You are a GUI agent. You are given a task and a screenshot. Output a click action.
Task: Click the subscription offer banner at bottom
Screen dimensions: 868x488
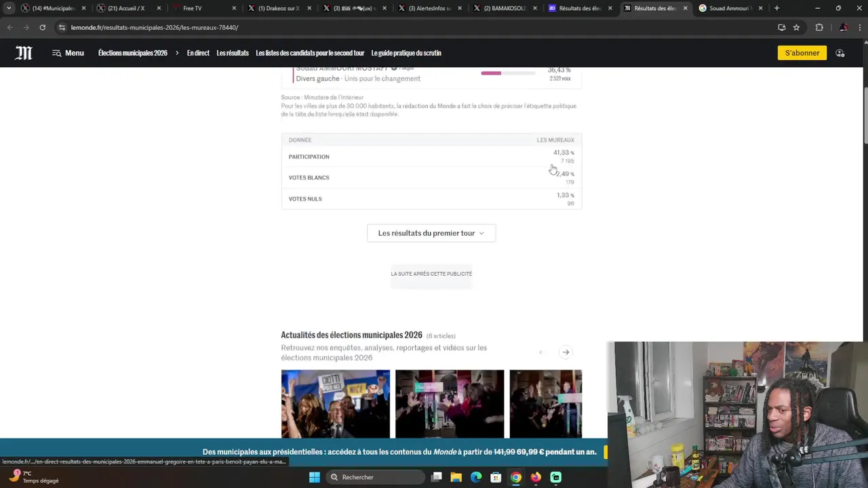pos(399,452)
